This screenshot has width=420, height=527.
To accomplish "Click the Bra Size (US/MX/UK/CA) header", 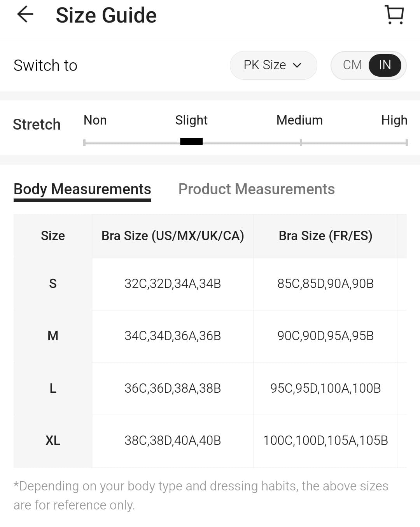I will 173,236.
